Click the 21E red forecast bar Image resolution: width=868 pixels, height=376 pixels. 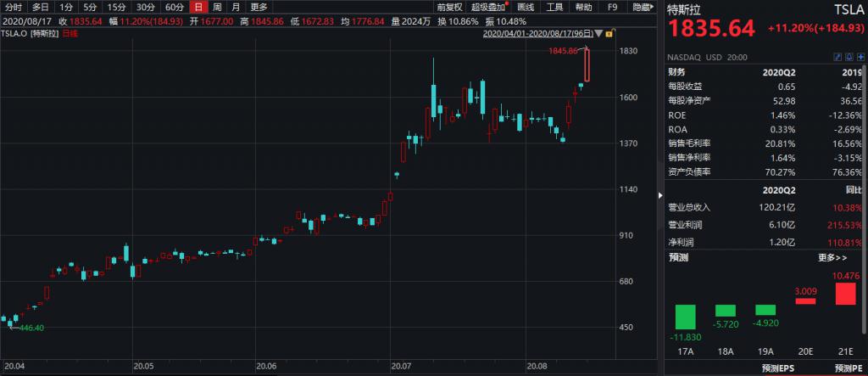[845, 294]
